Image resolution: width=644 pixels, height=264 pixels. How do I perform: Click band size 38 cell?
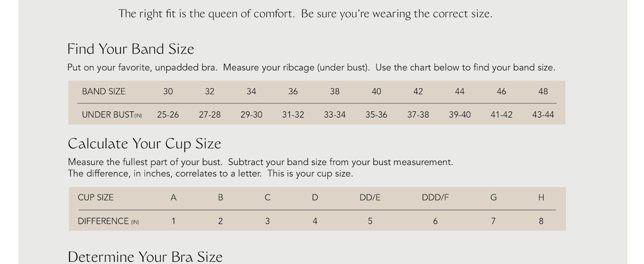pos(335,92)
